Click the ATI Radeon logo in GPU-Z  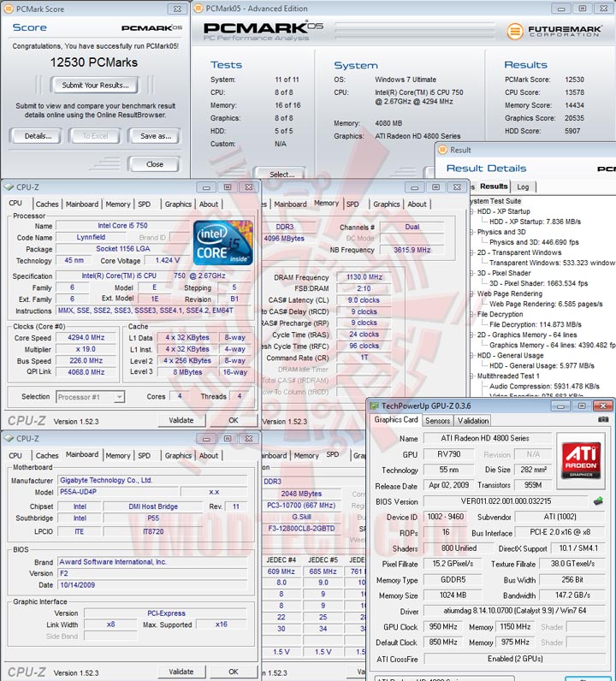(x=581, y=460)
